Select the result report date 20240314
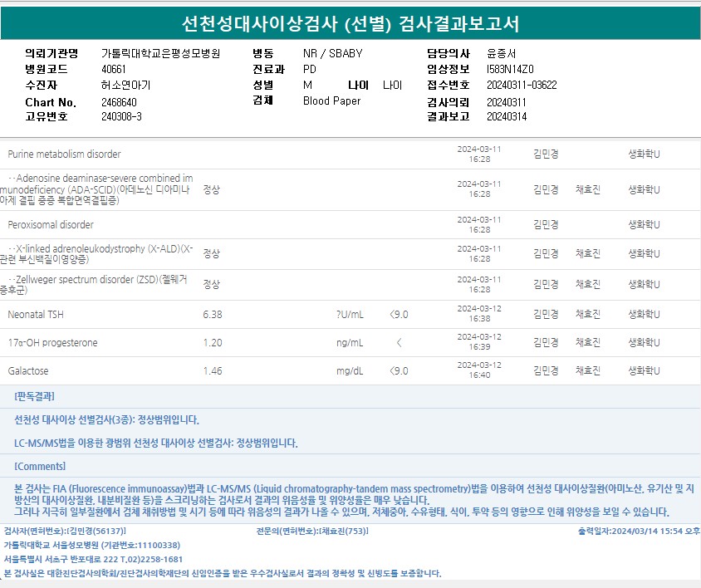The height and width of the screenshot is (588, 701). (507, 117)
